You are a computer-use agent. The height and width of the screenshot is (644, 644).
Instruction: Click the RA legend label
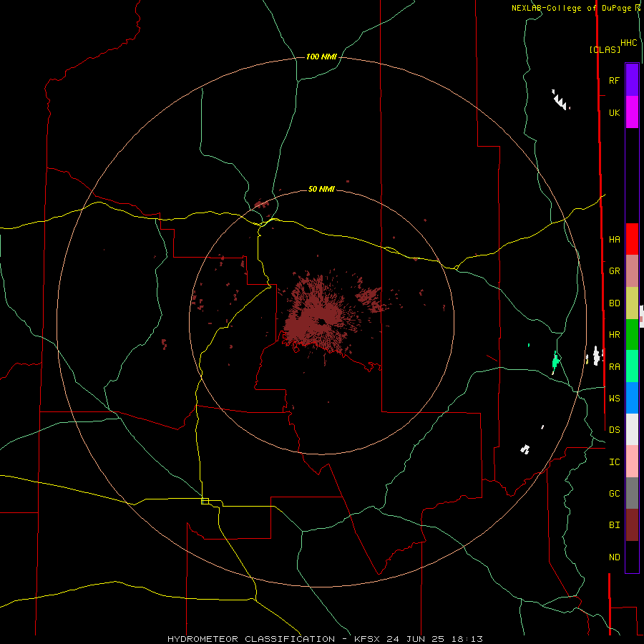[x=614, y=367]
